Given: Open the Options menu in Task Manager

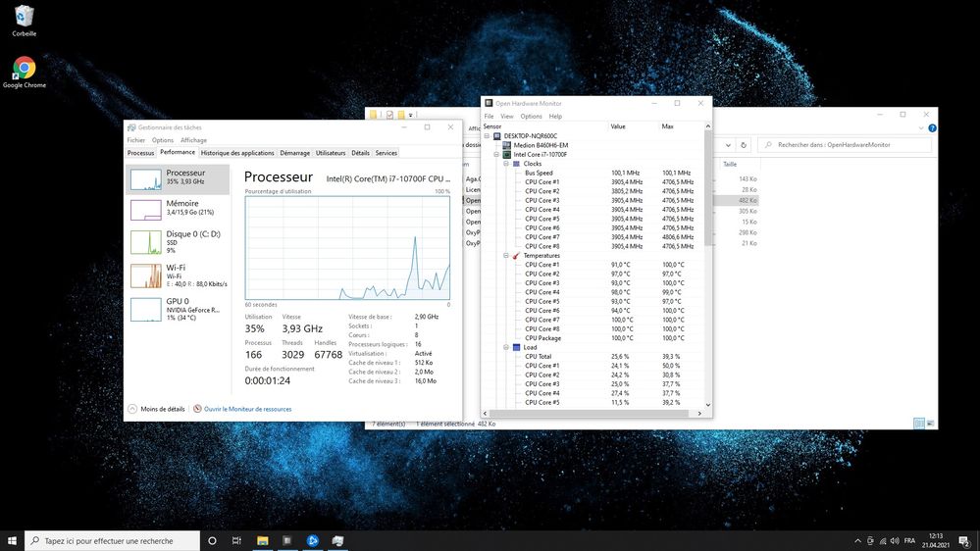Looking at the screenshot, I should 163,140.
